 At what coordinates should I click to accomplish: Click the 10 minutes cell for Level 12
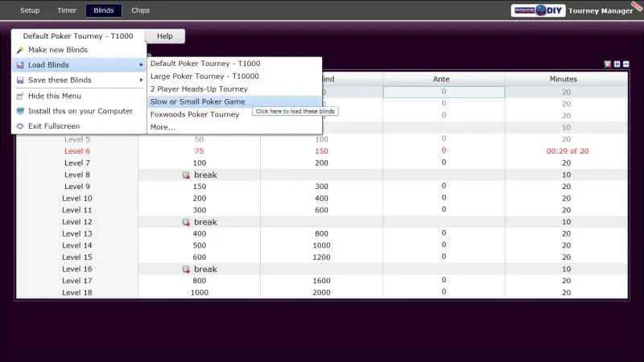pos(567,222)
